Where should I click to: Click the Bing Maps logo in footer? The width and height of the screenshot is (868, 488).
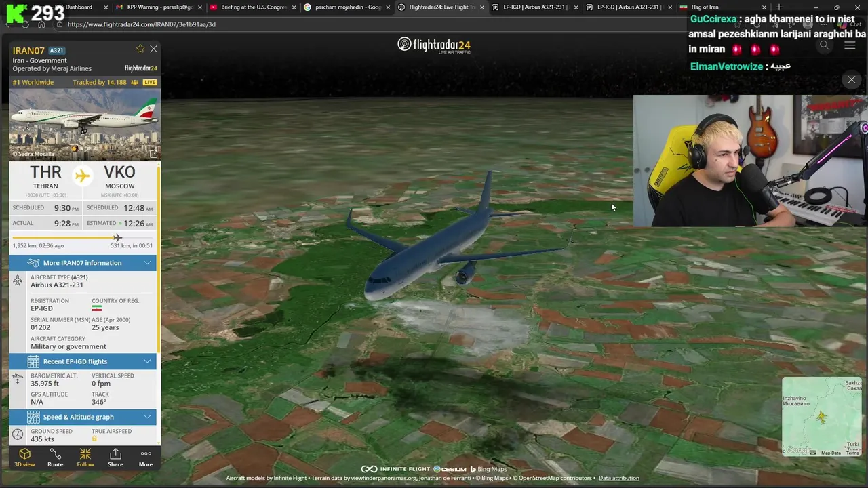[x=488, y=469]
